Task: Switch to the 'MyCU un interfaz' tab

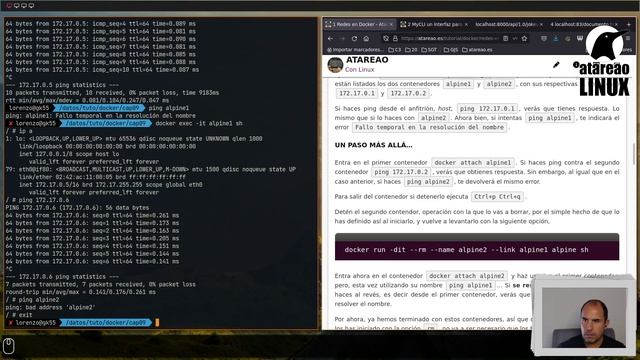Action: (x=433, y=24)
